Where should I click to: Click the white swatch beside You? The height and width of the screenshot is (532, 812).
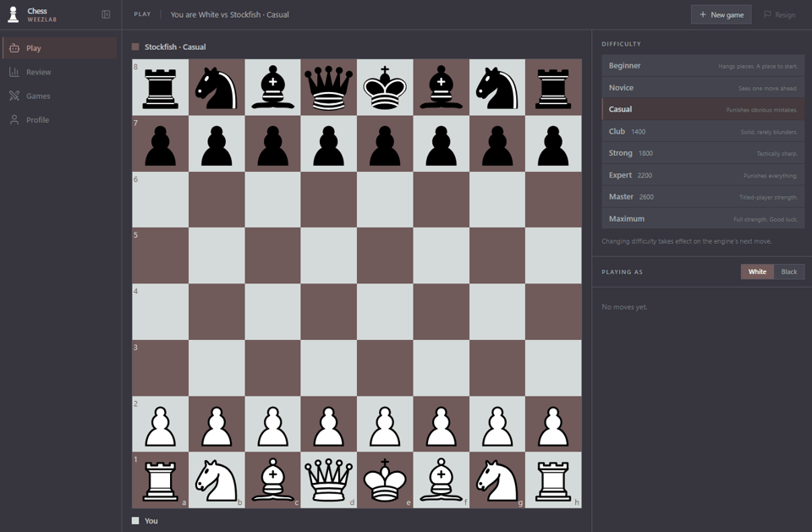tap(135, 521)
